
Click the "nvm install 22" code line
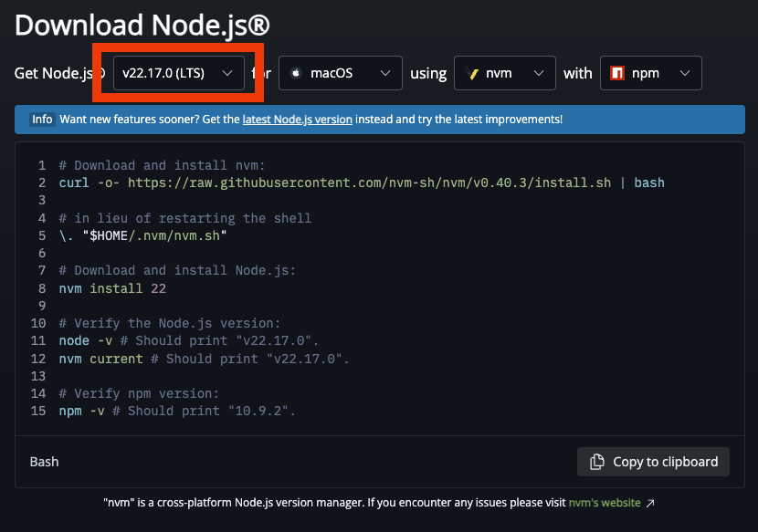(112, 288)
